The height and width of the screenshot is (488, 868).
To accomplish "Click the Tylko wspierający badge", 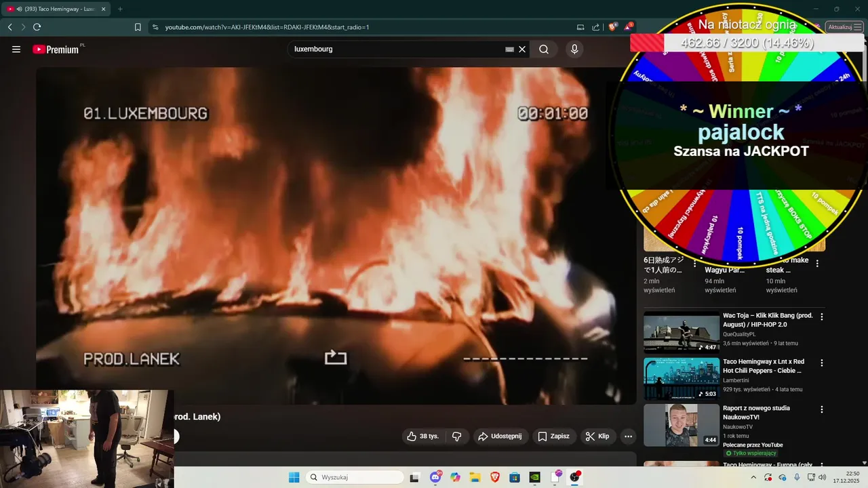I will [x=751, y=453].
